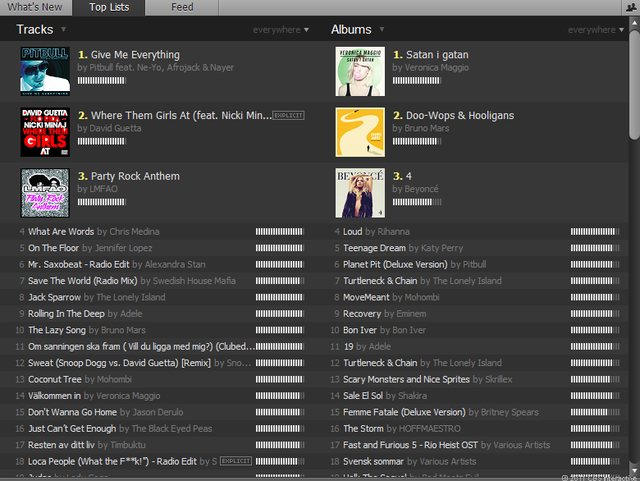The height and width of the screenshot is (481, 640).
Task: Click the Veronica Maggio artist link under Satan i gatan
Action: 436,67
